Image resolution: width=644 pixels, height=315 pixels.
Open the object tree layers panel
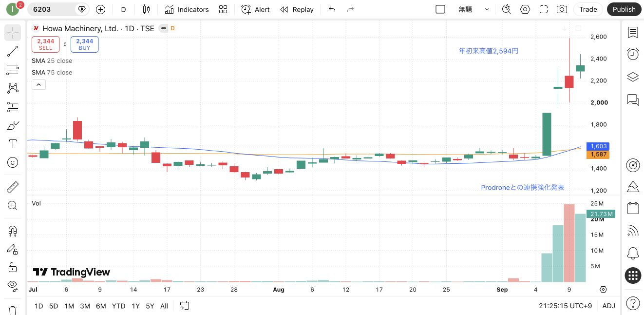tap(633, 77)
